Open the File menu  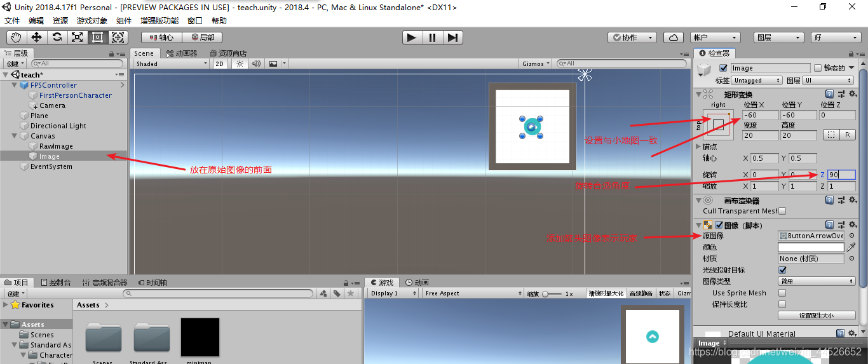pos(12,20)
